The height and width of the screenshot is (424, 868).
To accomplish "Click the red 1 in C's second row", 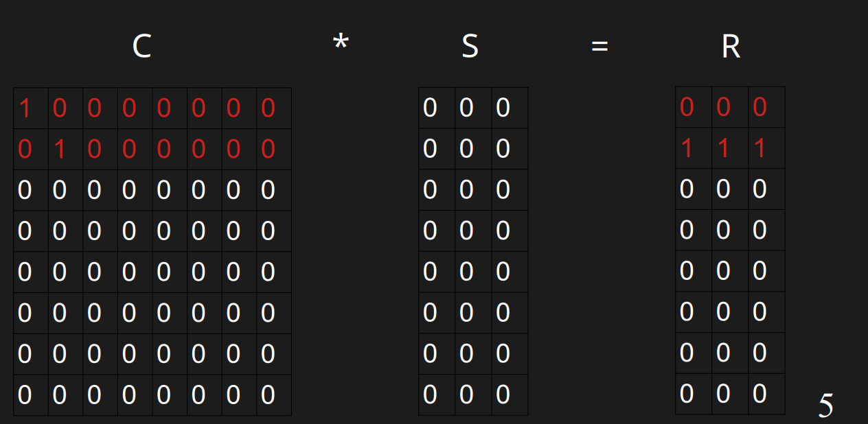I will (x=60, y=149).
